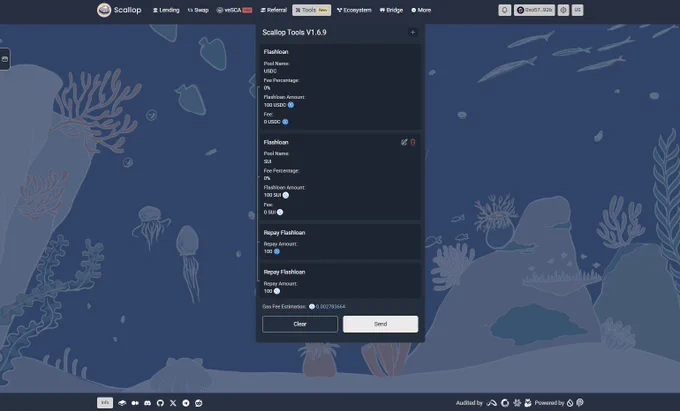Click the first Repay Flashloan heading
680x411 pixels.
[284, 233]
